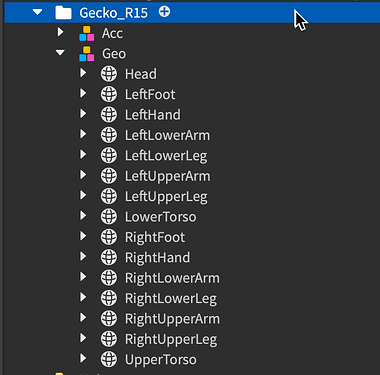Select the Acc model icon
Image resolution: width=380 pixels, height=375 pixels.
(87, 33)
